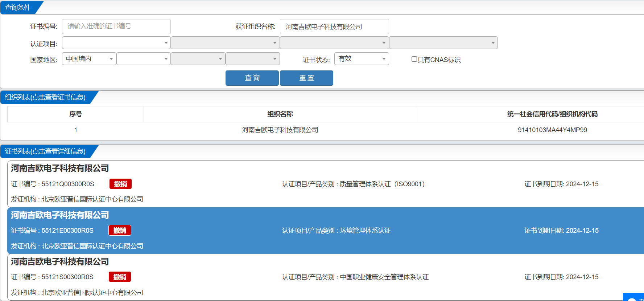Screen dimensions: 644x301
Task: Select the 组织列表 panel header tab
Action: 45,97
